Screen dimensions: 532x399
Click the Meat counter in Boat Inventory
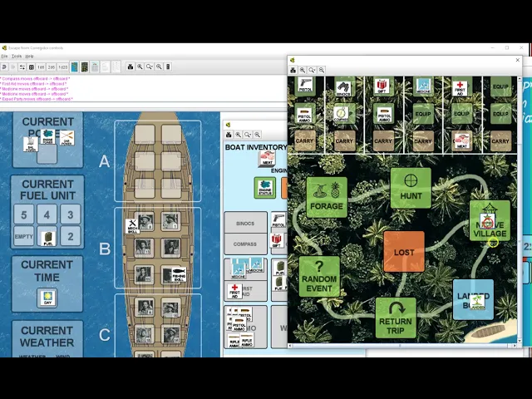[x=268, y=158]
